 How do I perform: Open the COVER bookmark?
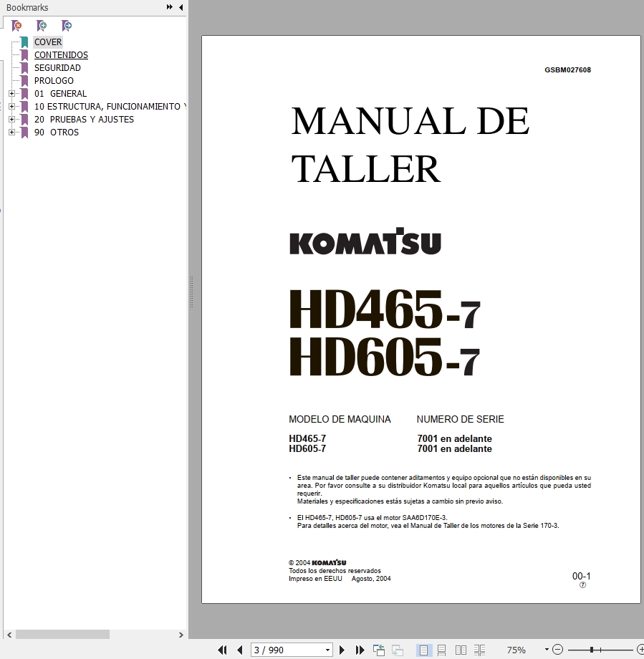click(x=48, y=42)
